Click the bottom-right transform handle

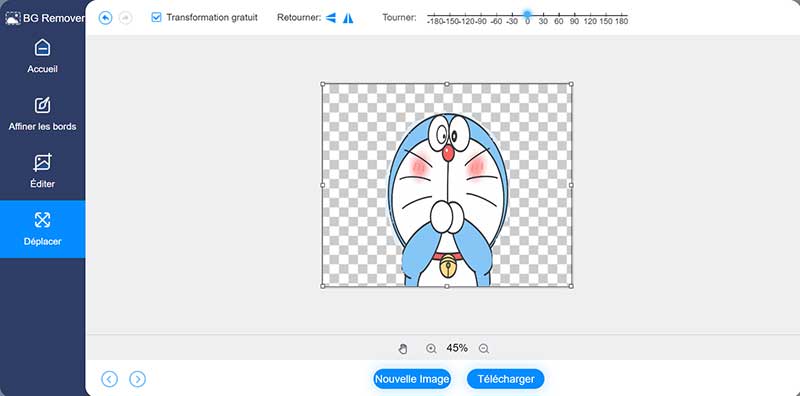571,286
